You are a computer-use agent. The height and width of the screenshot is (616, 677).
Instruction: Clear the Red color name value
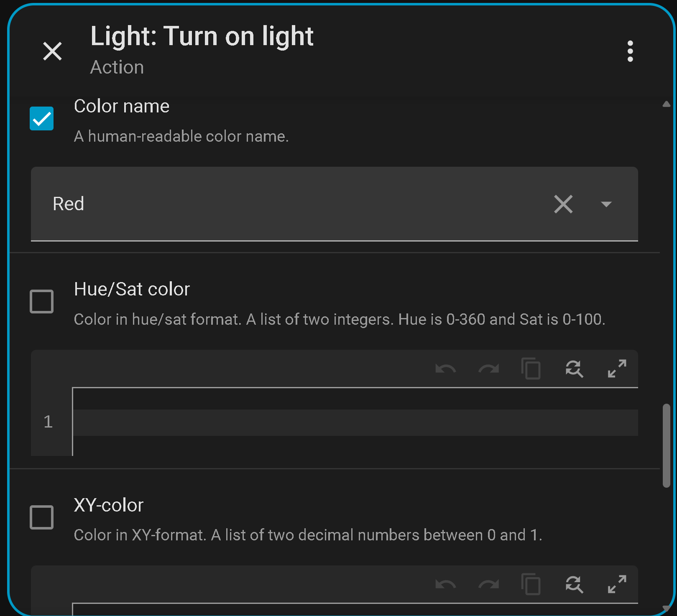click(563, 204)
